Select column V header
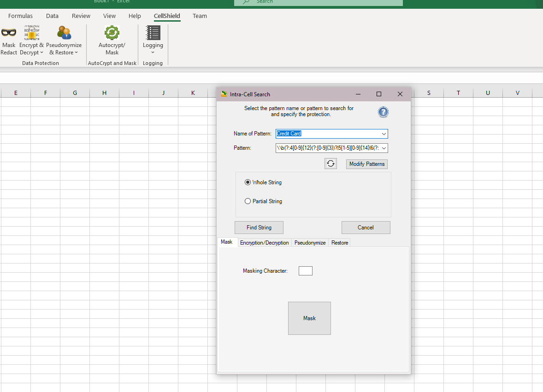This screenshot has height=392, width=543. (517, 93)
